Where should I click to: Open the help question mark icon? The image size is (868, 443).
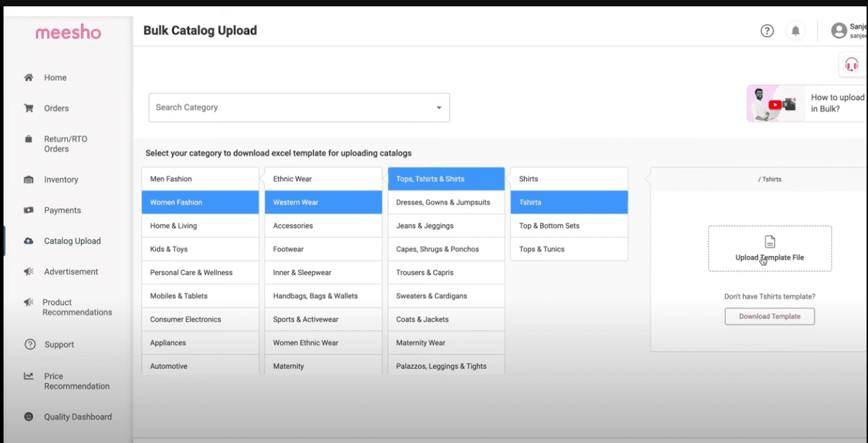click(x=766, y=30)
